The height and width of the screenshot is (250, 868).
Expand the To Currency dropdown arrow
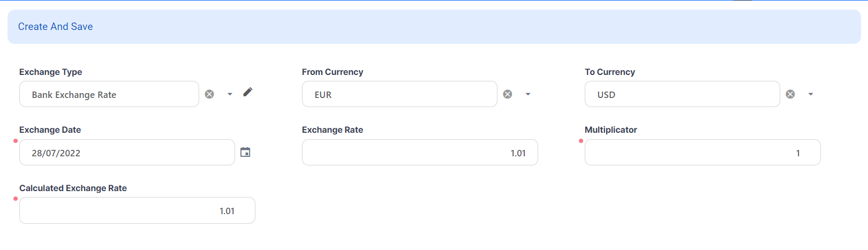point(811,94)
